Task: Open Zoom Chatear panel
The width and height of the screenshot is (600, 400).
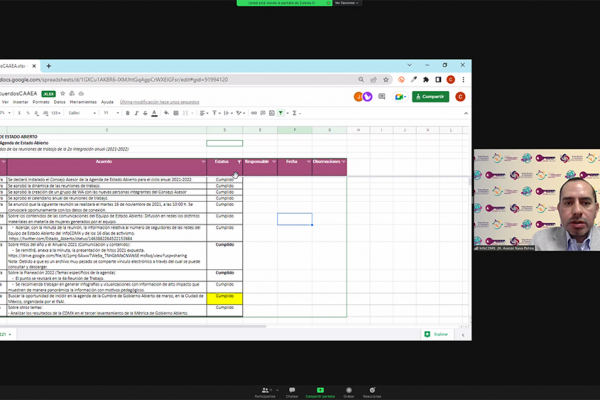Action: pos(292,392)
